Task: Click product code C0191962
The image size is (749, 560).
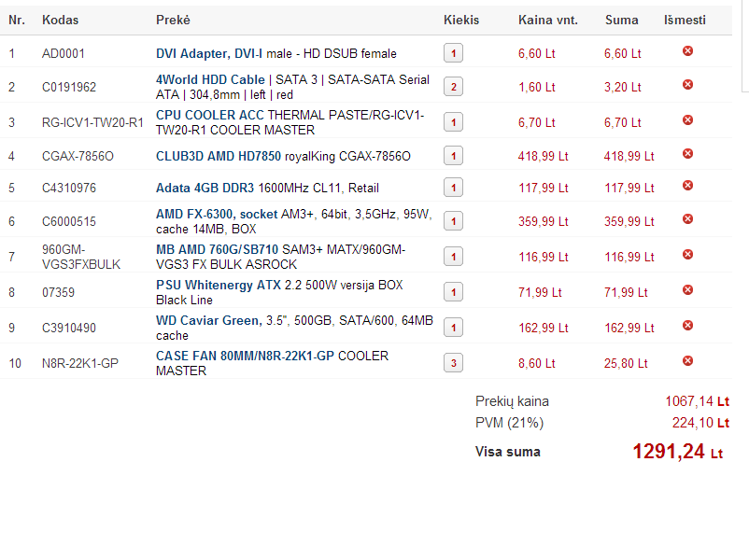Action: pyautogui.click(x=69, y=88)
